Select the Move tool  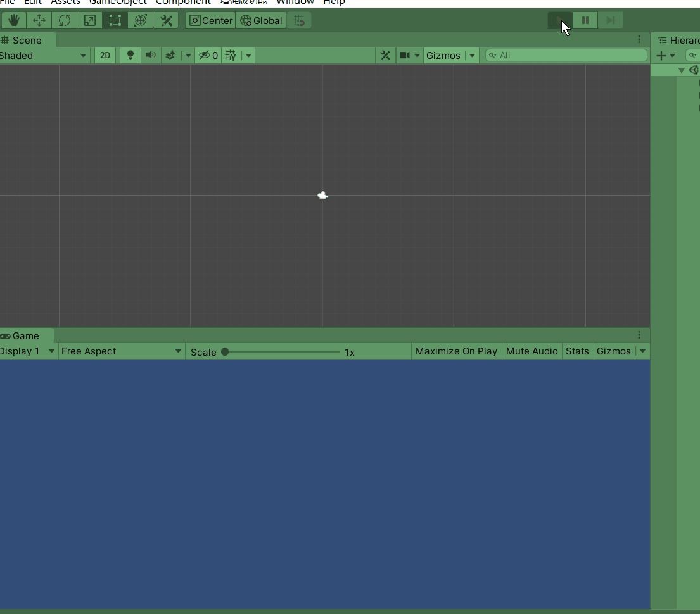pyautogui.click(x=39, y=20)
